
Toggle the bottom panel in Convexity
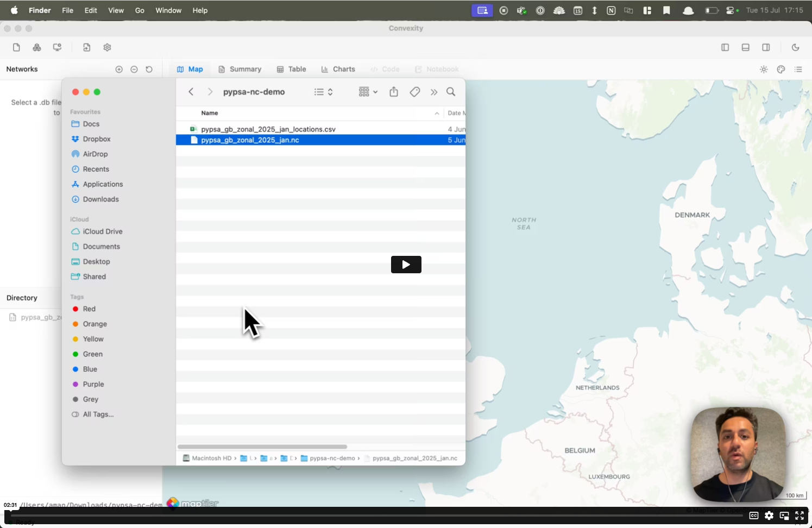[746, 47]
